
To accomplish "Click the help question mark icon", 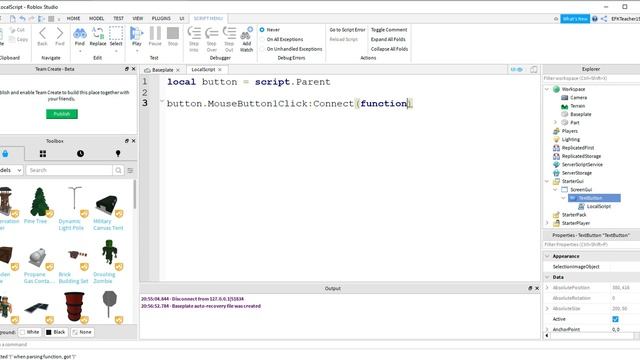I will tap(595, 19).
